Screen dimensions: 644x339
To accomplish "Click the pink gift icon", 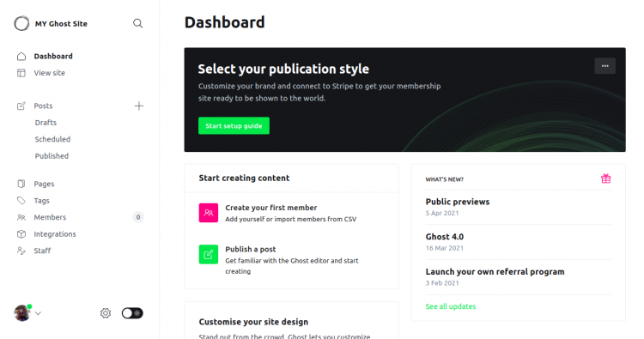I will pyautogui.click(x=606, y=179).
